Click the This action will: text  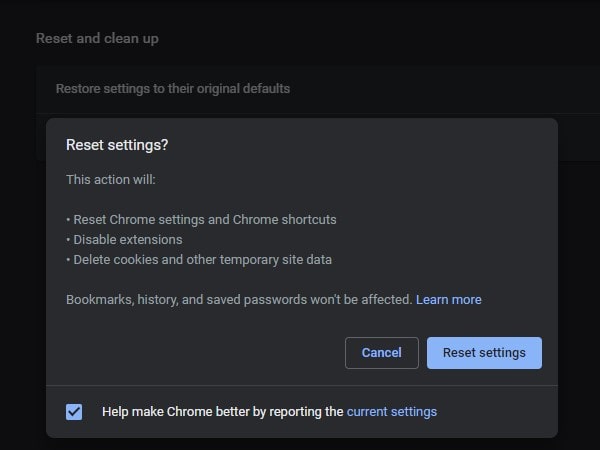pyautogui.click(x=111, y=179)
